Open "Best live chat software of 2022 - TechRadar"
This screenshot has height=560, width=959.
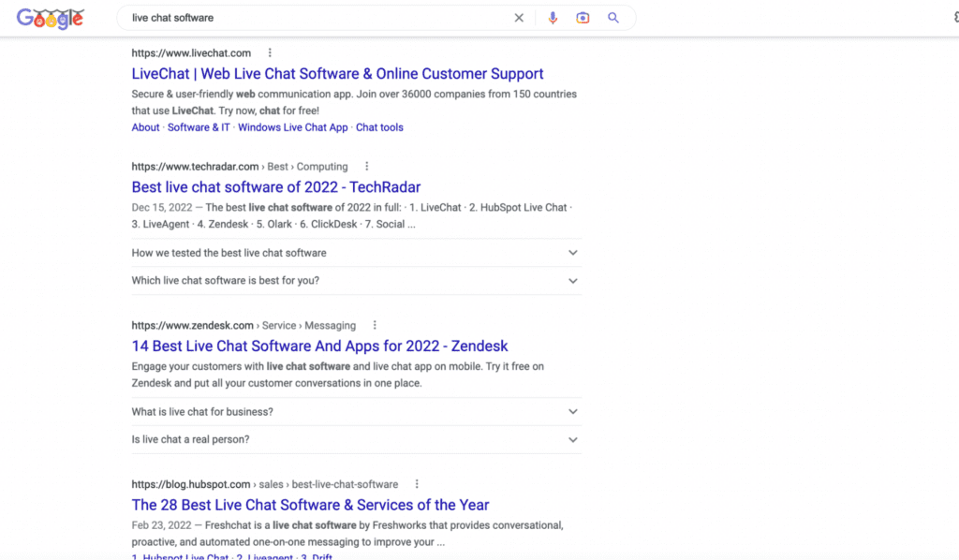[x=276, y=187]
